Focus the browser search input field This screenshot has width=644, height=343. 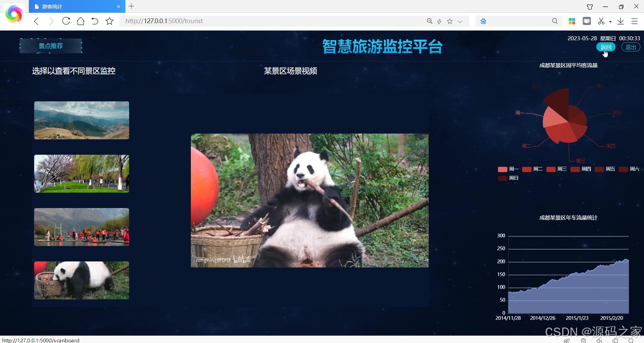(x=518, y=21)
